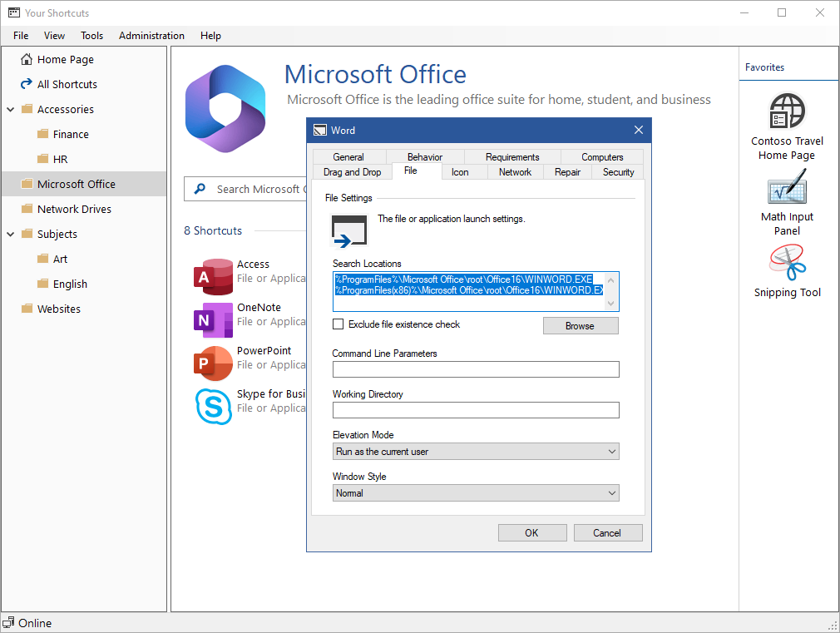840x633 pixels.
Task: Click the Command Line Parameters field
Action: click(x=476, y=369)
